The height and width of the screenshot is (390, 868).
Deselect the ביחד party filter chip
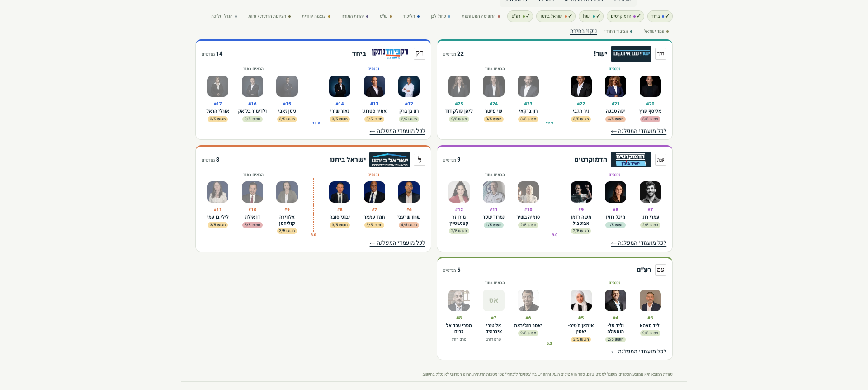point(660,16)
